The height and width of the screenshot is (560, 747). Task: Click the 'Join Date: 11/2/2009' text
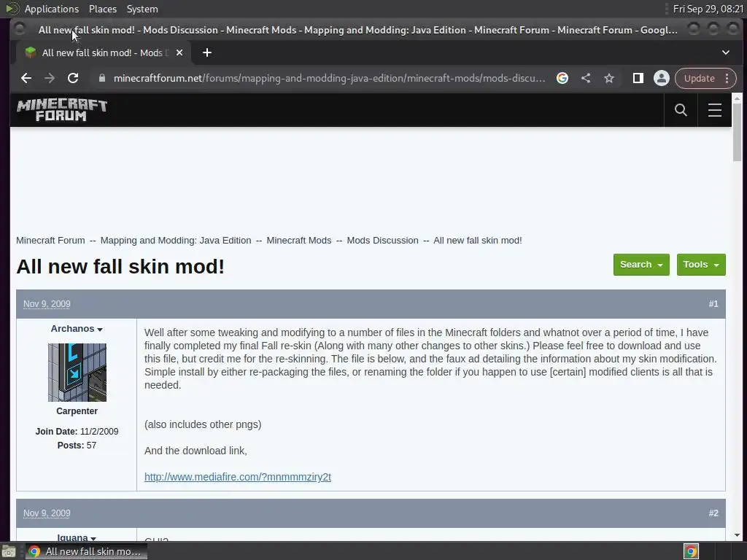(77, 432)
